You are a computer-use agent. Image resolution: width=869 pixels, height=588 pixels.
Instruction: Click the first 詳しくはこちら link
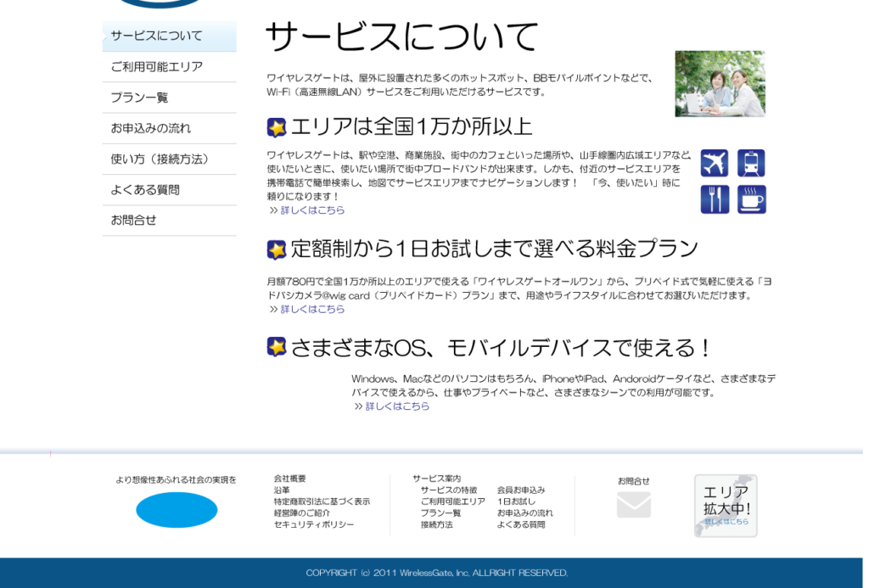312,210
